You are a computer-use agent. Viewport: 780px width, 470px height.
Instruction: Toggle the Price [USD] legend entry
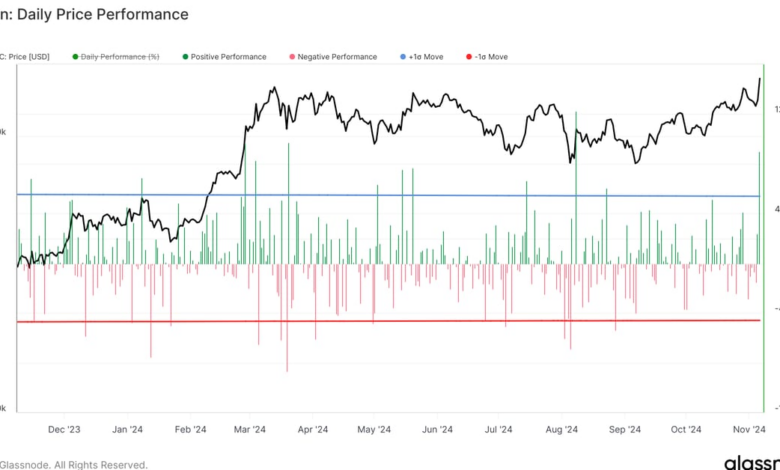[28, 57]
